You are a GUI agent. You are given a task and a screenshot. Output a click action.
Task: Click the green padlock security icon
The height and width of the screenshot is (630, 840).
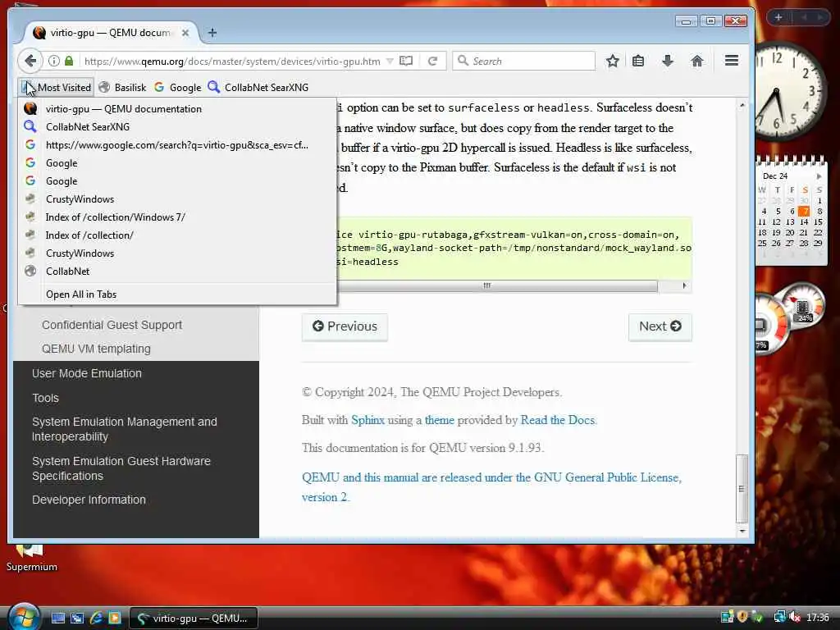[x=69, y=61]
